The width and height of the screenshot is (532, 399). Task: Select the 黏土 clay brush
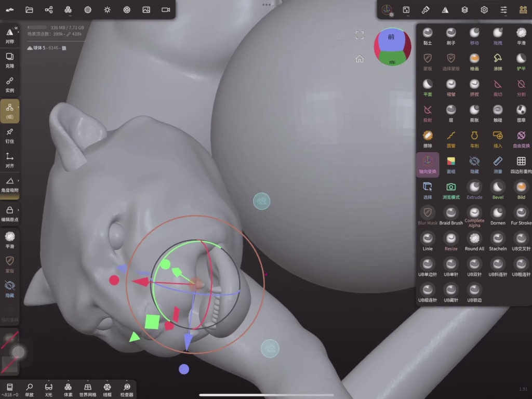coord(428,36)
